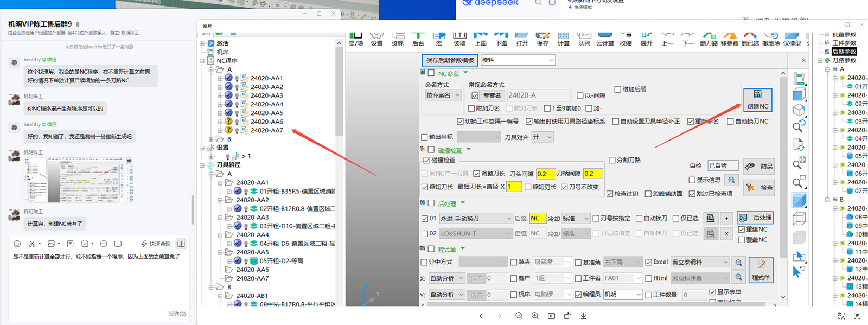Image resolution: width=868 pixels, height=325 pixels.
Task: Click the 后处理 button
Action: (x=755, y=218)
